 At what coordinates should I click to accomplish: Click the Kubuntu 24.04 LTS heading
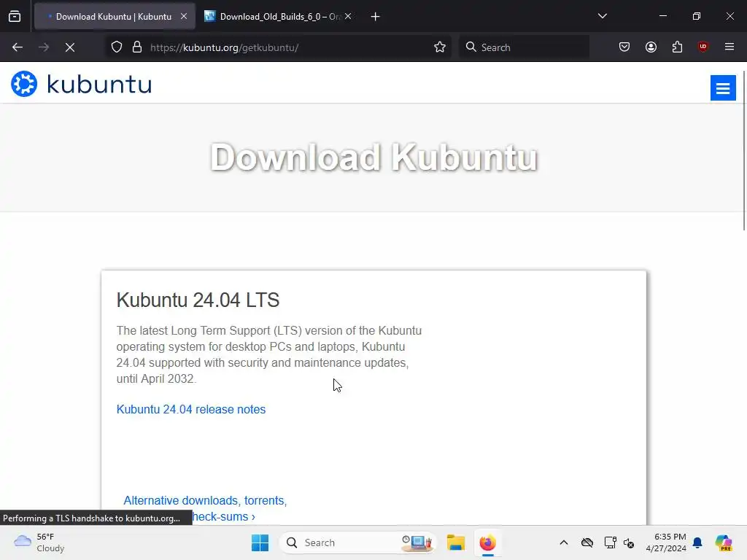point(198,300)
